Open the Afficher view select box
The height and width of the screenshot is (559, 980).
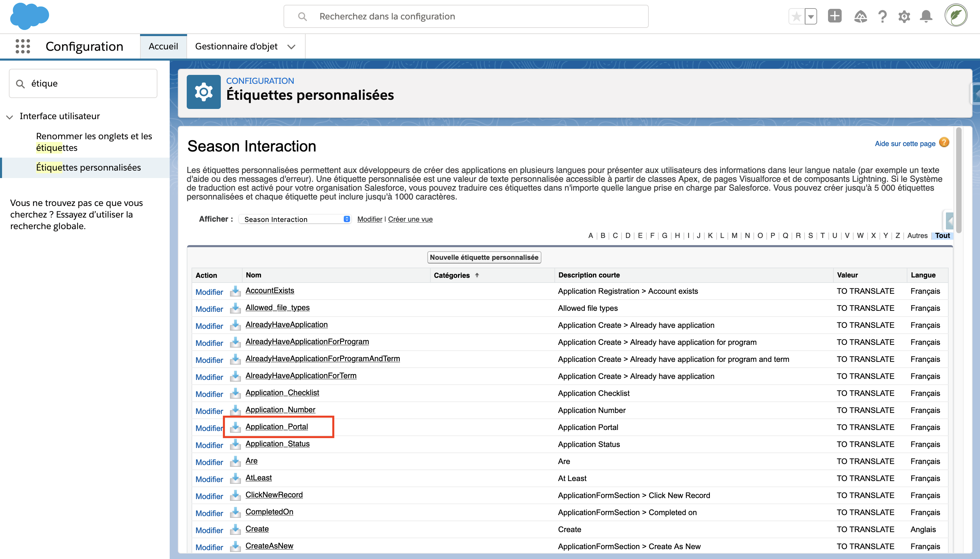click(295, 219)
